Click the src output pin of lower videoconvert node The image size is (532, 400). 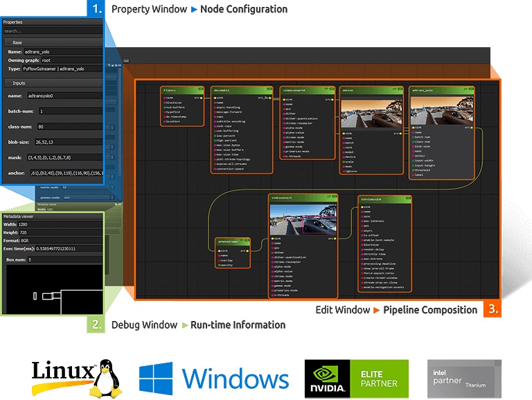pos(335,238)
